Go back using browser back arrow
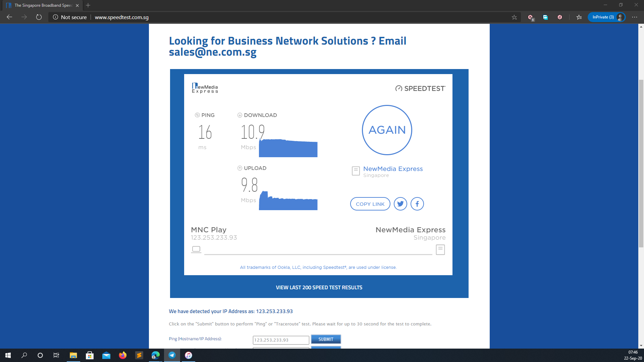 tap(9, 17)
